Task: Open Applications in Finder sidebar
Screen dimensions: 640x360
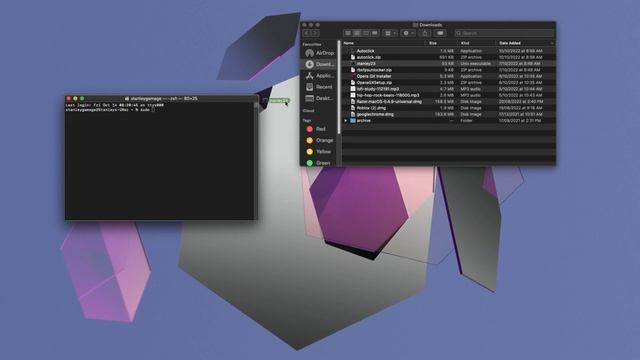Action: (320, 76)
